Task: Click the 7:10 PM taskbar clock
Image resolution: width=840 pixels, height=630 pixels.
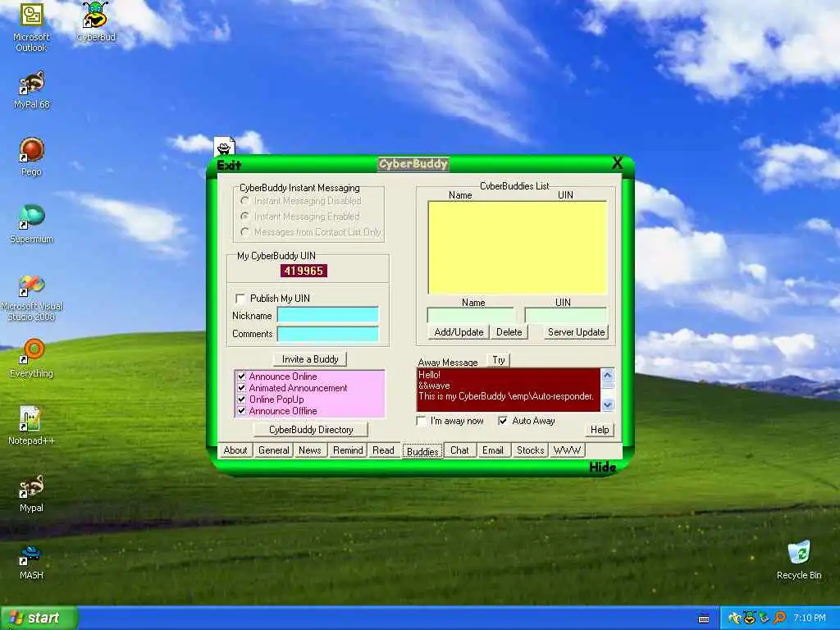Action: tap(810, 618)
